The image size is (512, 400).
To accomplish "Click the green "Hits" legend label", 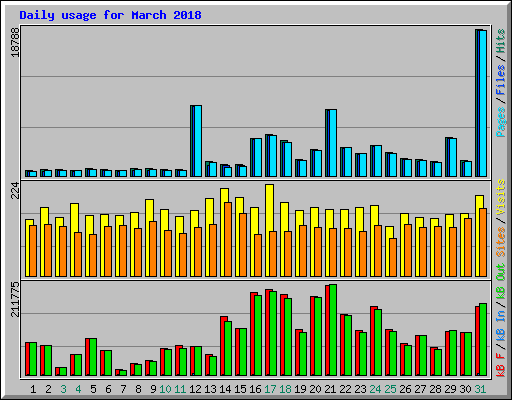I will (501, 41).
